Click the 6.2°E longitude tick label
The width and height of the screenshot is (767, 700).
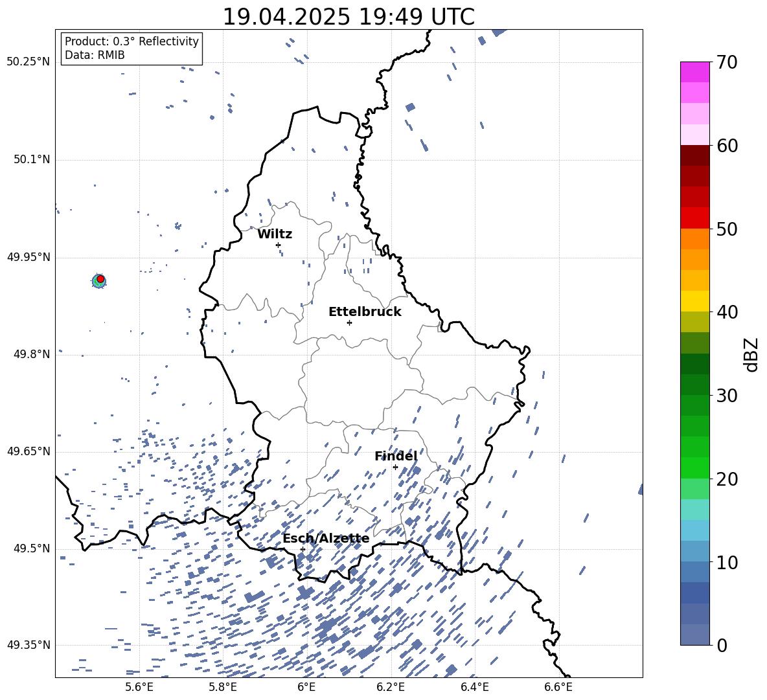[x=391, y=688]
